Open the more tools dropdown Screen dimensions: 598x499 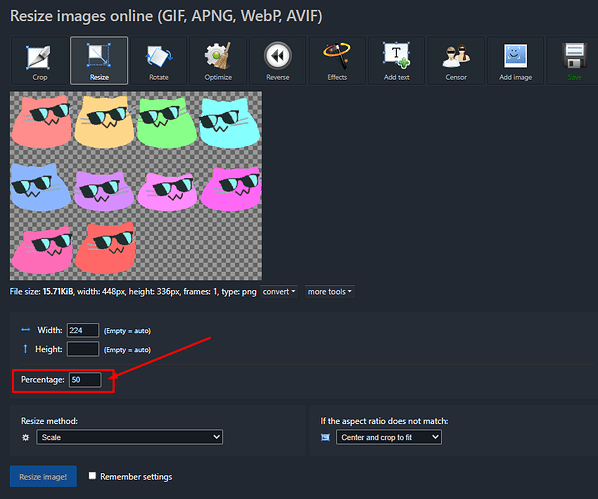[x=330, y=292]
